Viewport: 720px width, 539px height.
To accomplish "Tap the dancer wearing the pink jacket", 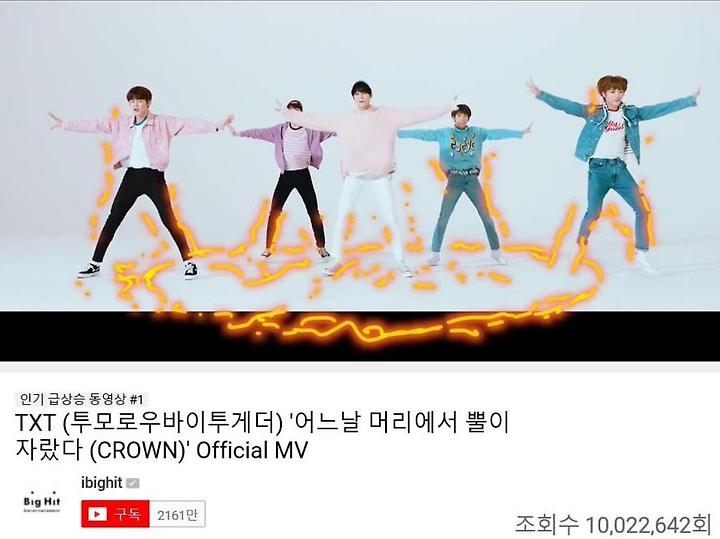I will 140,181.
